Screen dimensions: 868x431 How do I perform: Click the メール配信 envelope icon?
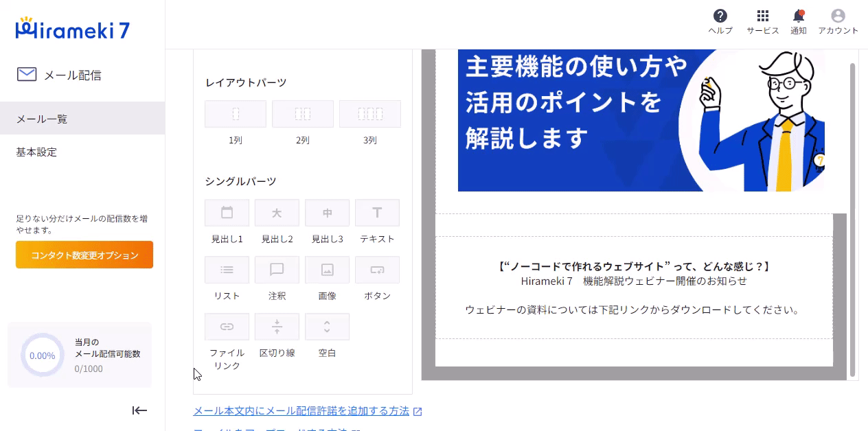[27, 74]
